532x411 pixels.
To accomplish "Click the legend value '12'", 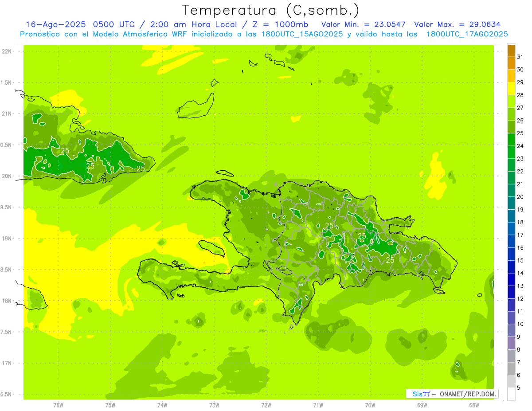I will pyautogui.click(x=520, y=298).
